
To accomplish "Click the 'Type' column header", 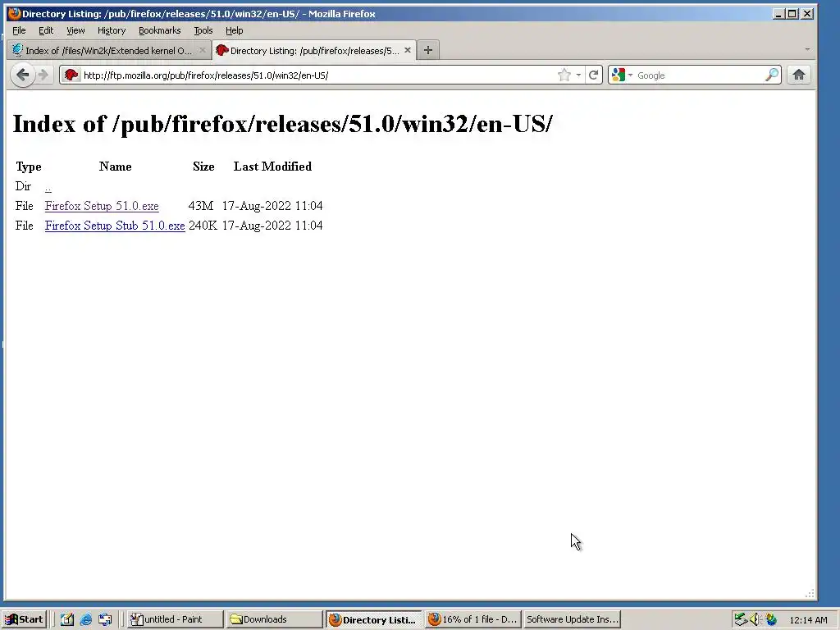I will click(29, 167).
